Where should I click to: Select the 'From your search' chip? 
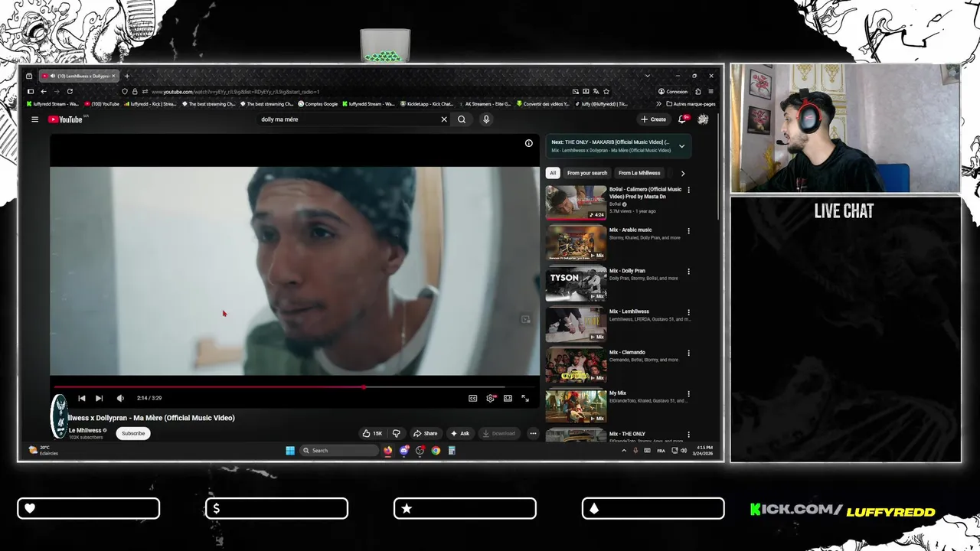(587, 173)
